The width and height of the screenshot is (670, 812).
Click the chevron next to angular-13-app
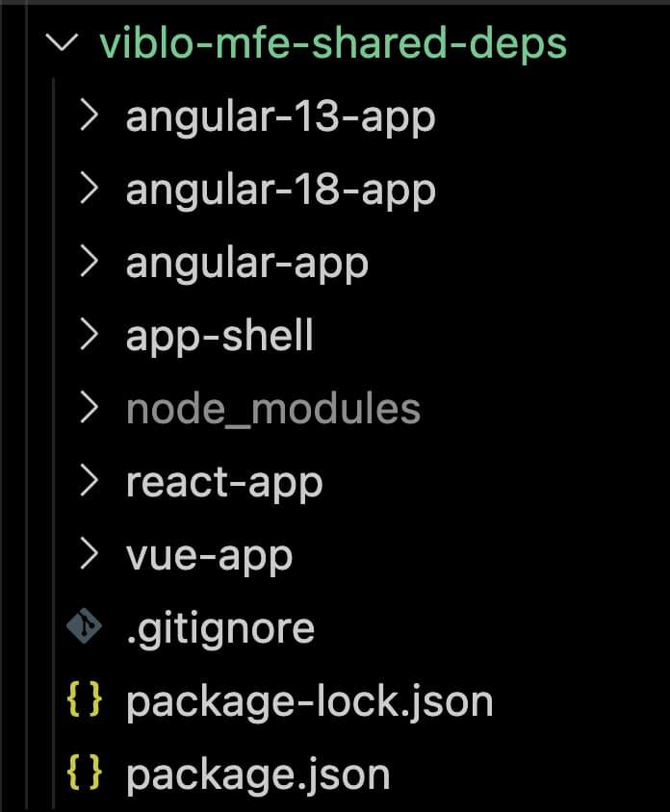[90, 115]
